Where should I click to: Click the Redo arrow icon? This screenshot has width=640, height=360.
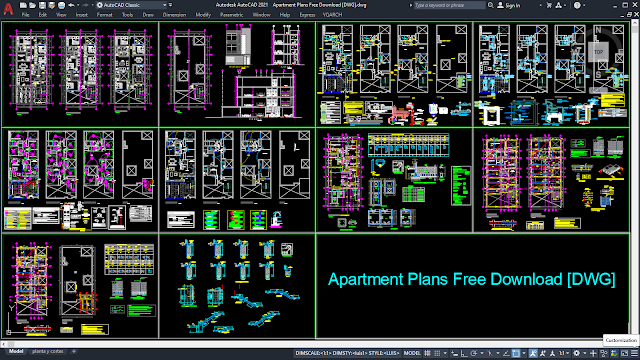click(85, 5)
